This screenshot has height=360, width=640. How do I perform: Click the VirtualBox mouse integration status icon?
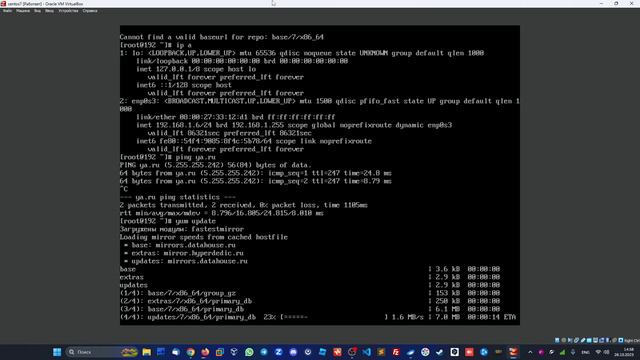coord(614,340)
